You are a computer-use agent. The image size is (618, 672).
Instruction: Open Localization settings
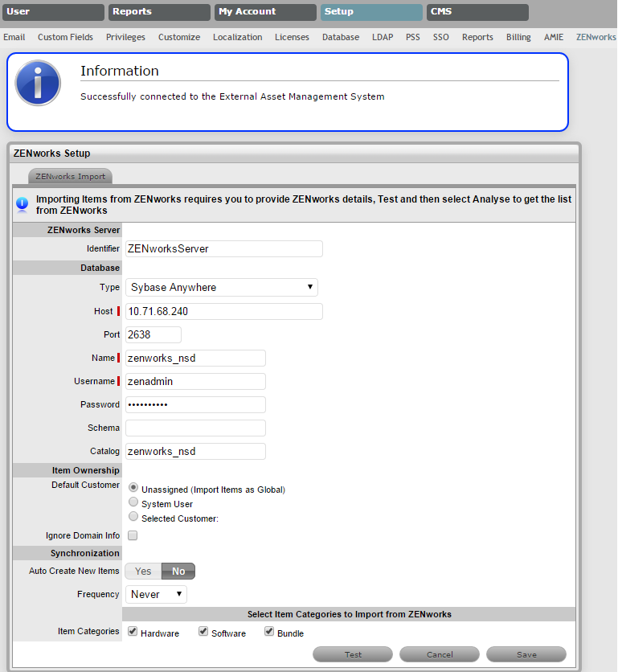point(237,37)
